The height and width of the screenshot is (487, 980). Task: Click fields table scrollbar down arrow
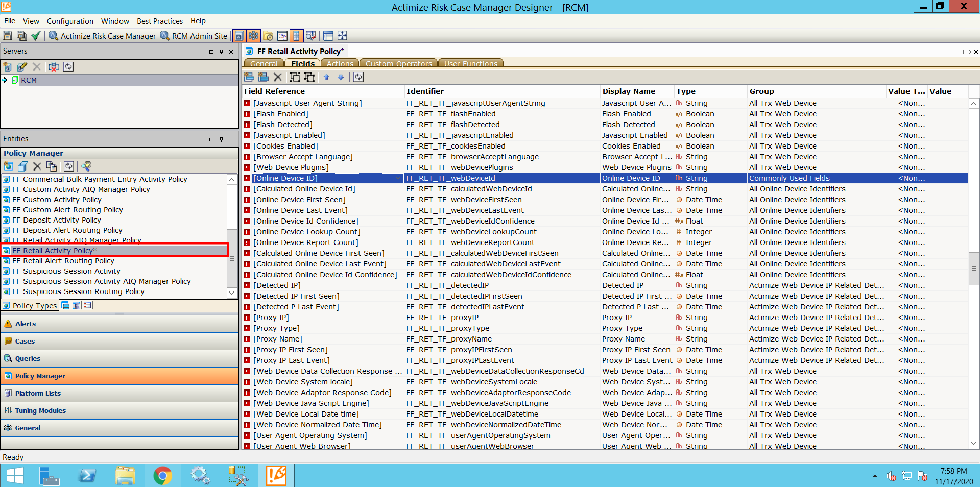click(x=974, y=444)
